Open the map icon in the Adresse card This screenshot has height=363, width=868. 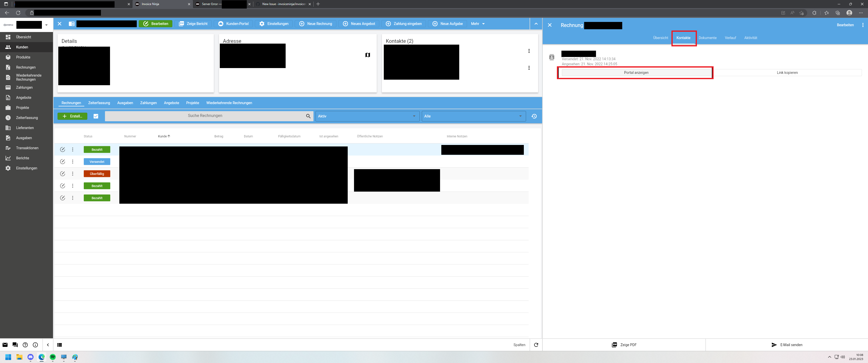368,54
